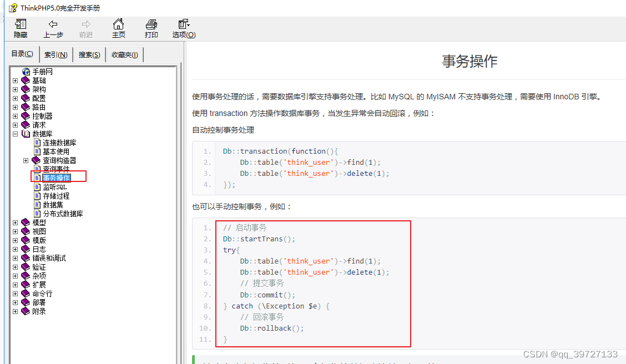Click the book icon beside 日志

(x=26, y=249)
